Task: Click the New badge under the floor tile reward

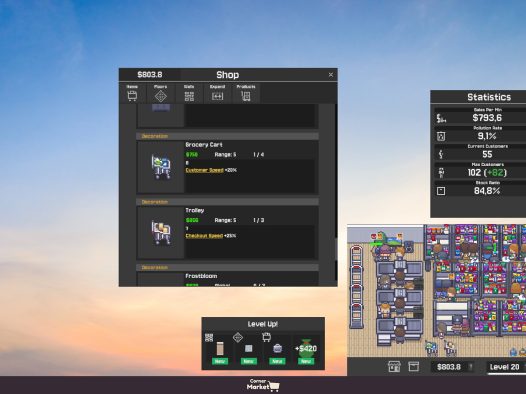Action: click(248, 361)
